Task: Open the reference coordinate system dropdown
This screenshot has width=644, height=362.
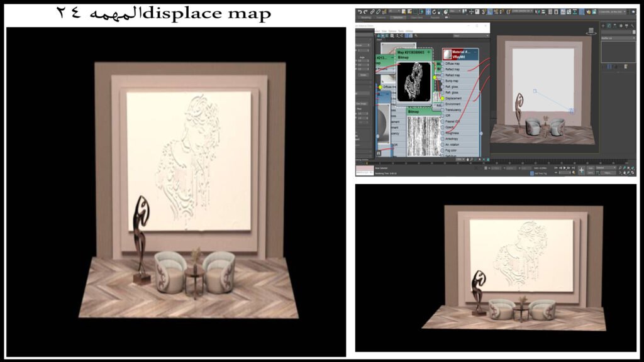Action: pos(455,11)
